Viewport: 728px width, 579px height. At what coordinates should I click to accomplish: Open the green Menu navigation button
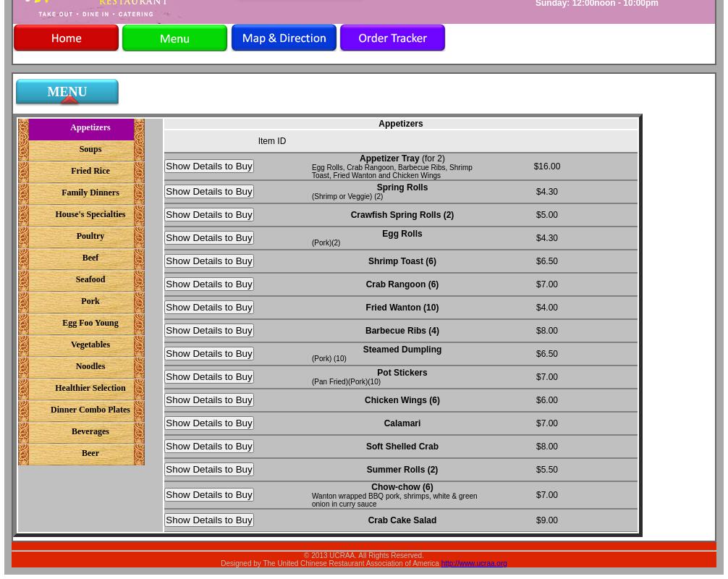pyautogui.click(x=174, y=38)
